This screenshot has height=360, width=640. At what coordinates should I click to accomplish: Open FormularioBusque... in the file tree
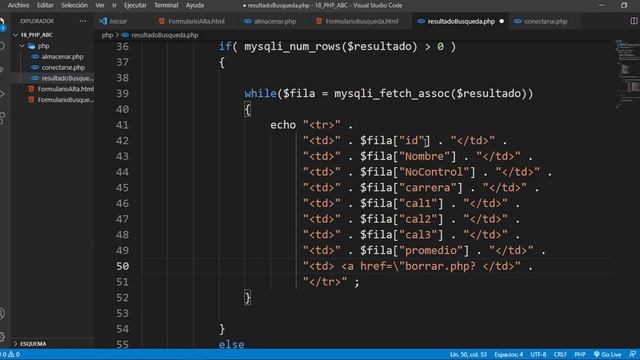(65, 100)
